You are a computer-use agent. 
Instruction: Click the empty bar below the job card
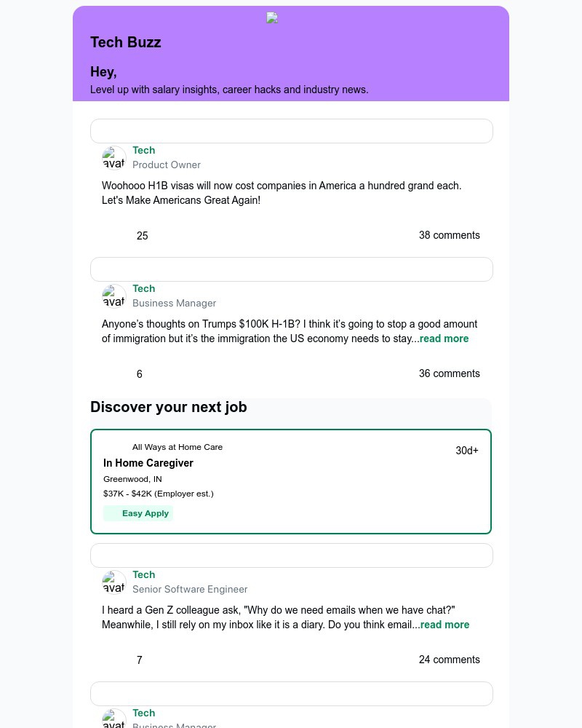(x=291, y=555)
